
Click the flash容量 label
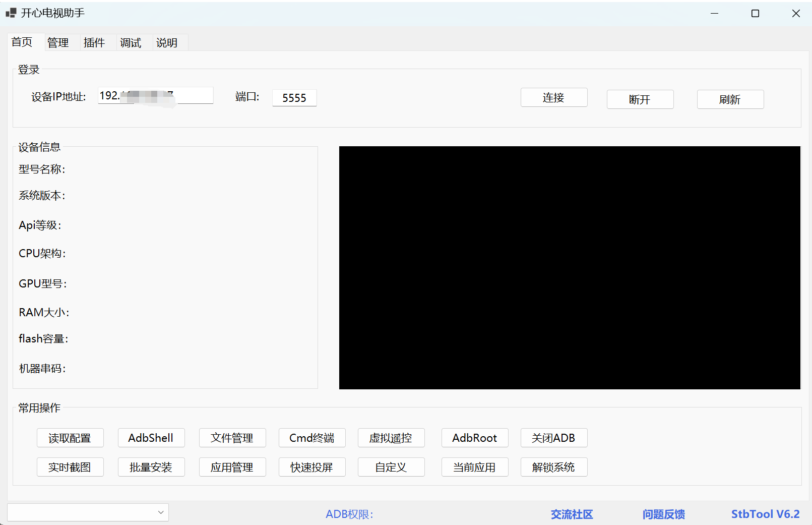43,339
